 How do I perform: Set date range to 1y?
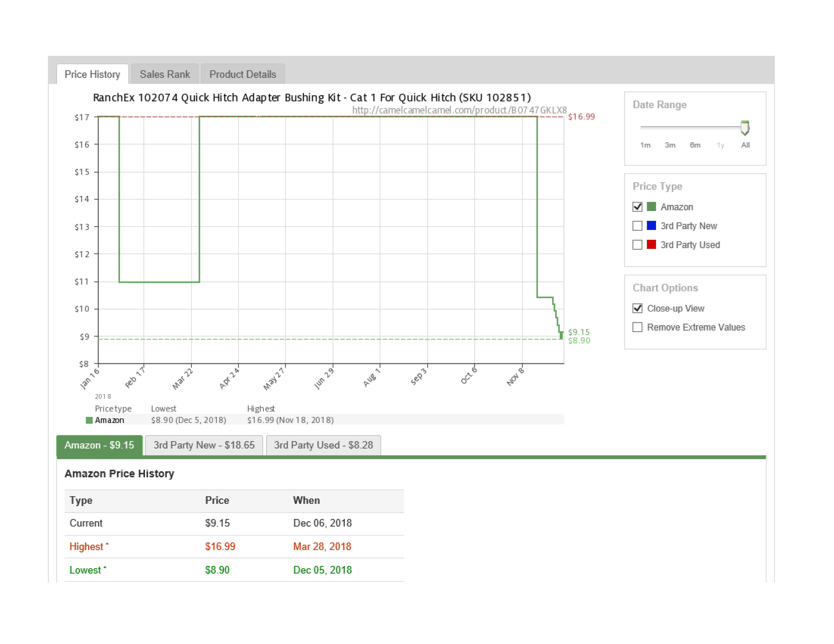click(720, 145)
